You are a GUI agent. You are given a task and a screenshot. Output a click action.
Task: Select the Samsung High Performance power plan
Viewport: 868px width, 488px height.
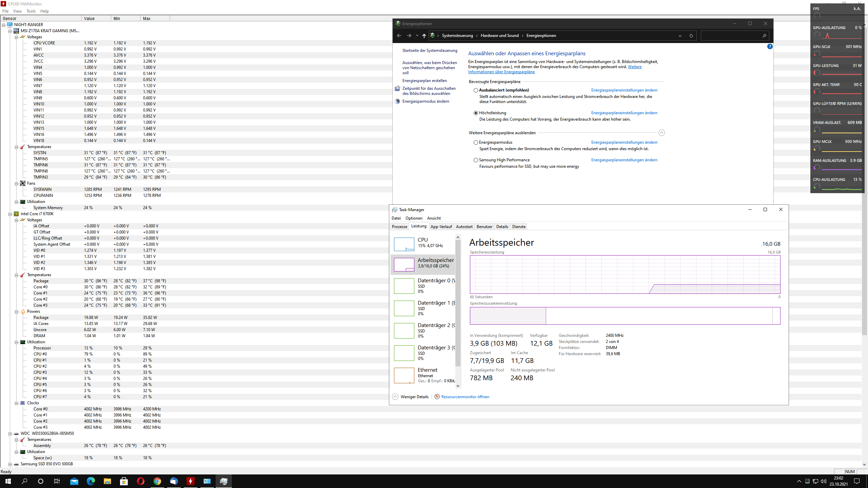tap(476, 160)
